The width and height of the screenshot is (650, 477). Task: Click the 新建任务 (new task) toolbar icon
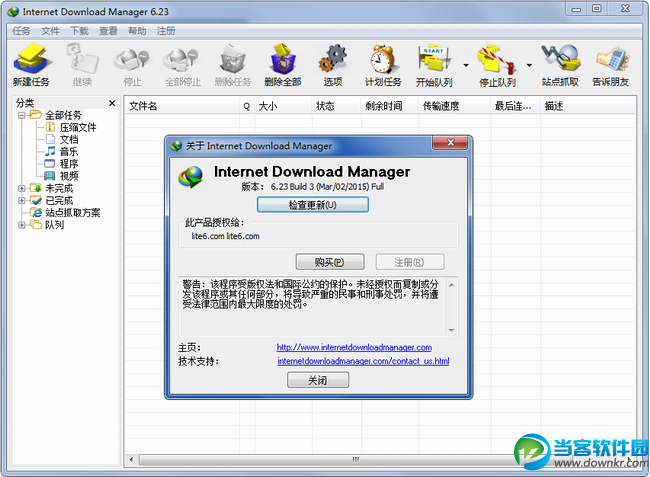pyautogui.click(x=32, y=65)
